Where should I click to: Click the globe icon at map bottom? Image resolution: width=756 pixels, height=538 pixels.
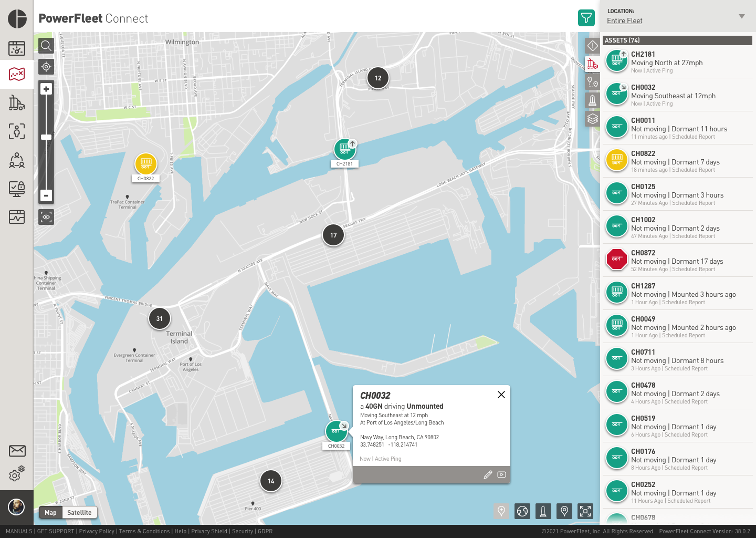point(522,511)
